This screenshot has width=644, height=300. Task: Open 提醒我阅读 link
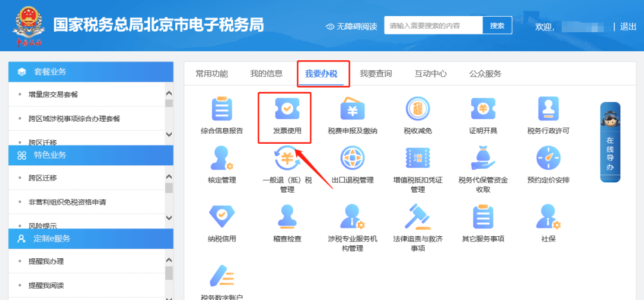coord(47,286)
